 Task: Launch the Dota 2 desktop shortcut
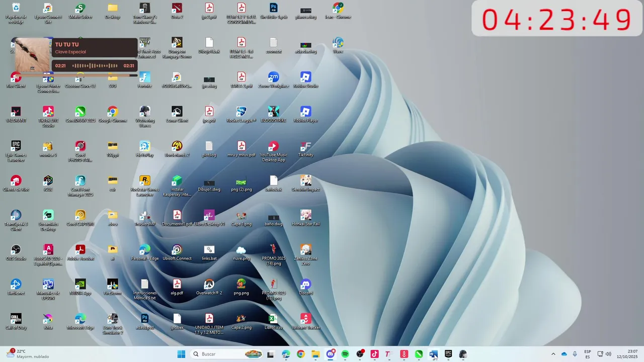(x=177, y=11)
